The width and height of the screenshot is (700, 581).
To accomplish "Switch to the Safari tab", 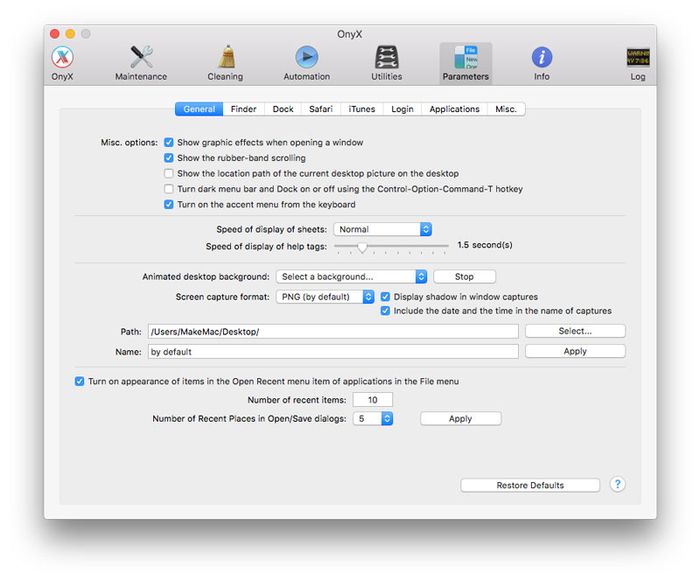I will 321,109.
